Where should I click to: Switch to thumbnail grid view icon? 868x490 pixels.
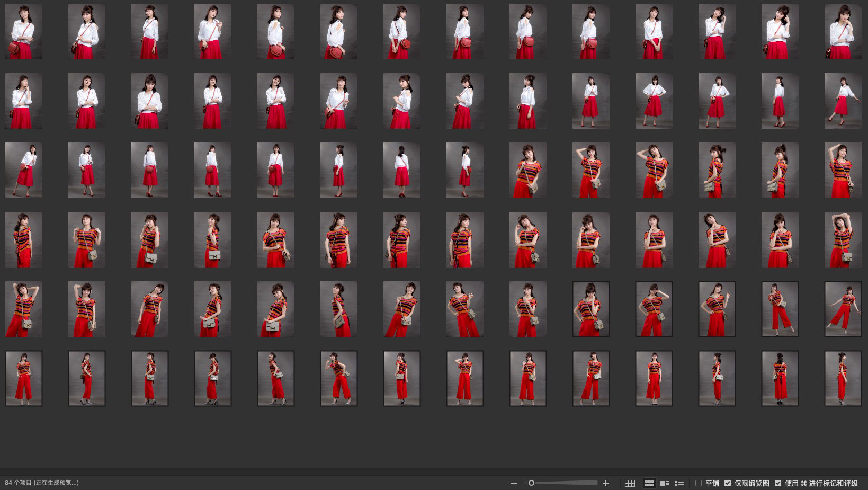pyautogui.click(x=649, y=483)
